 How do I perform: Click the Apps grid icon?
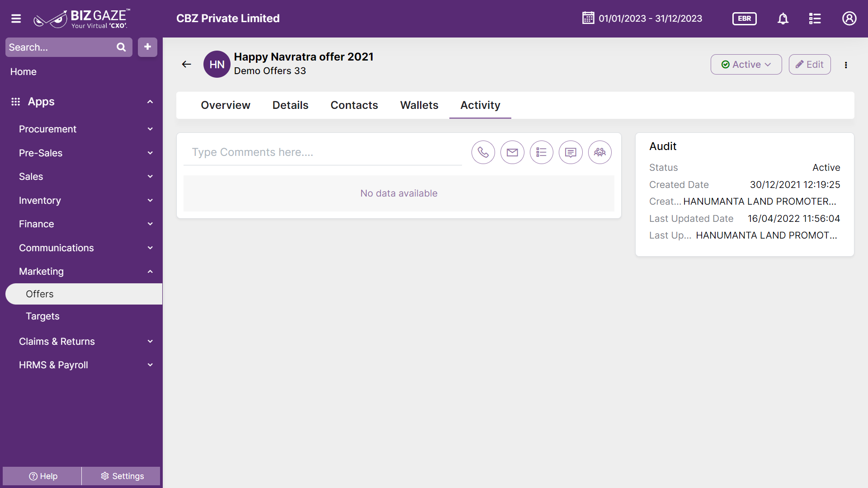click(x=16, y=102)
